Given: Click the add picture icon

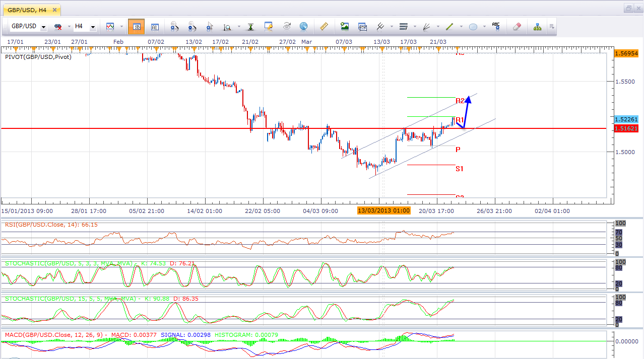Looking at the screenshot, I should coord(345,26).
